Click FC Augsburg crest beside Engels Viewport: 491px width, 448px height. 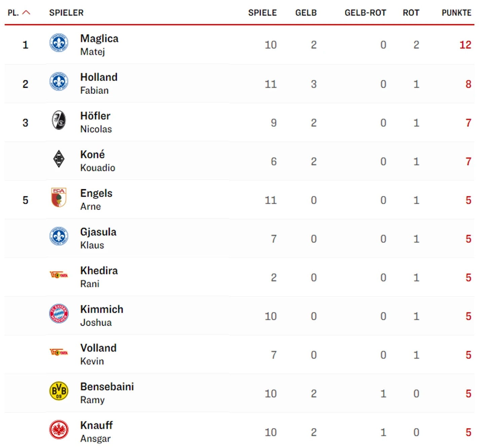[59, 198]
